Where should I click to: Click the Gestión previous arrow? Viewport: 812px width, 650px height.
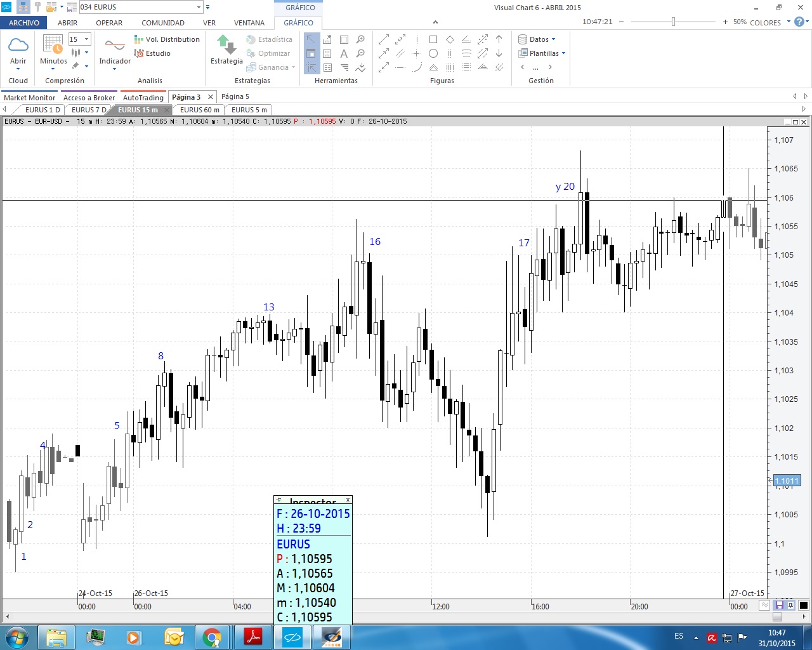pyautogui.click(x=523, y=67)
